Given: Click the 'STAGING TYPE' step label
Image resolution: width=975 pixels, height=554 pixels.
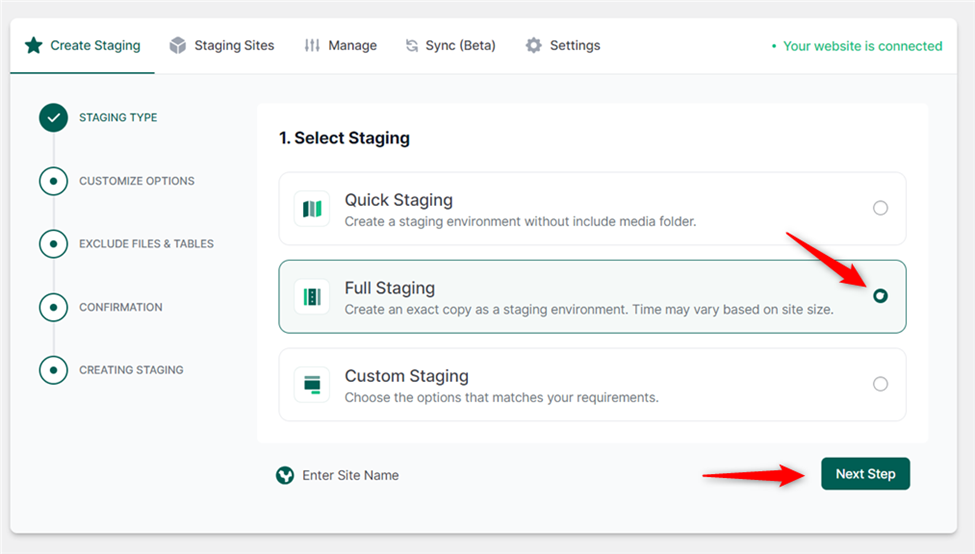Looking at the screenshot, I should pos(118,118).
